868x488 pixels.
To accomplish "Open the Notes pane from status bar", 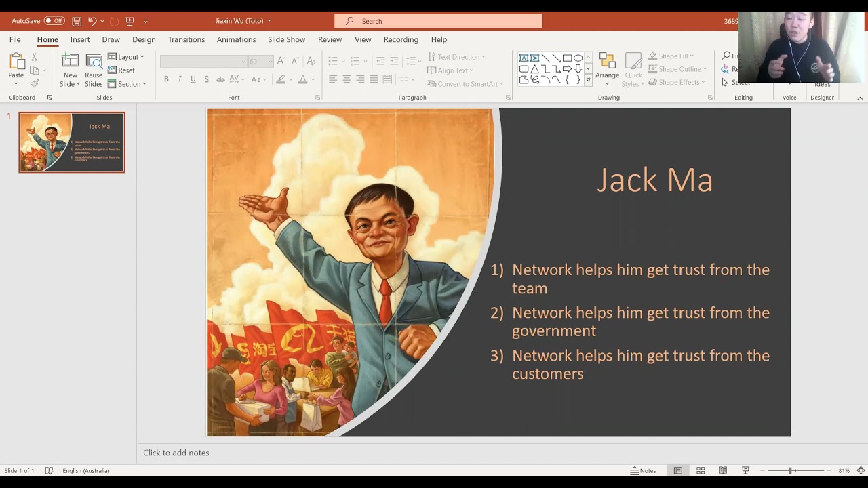I will 644,470.
